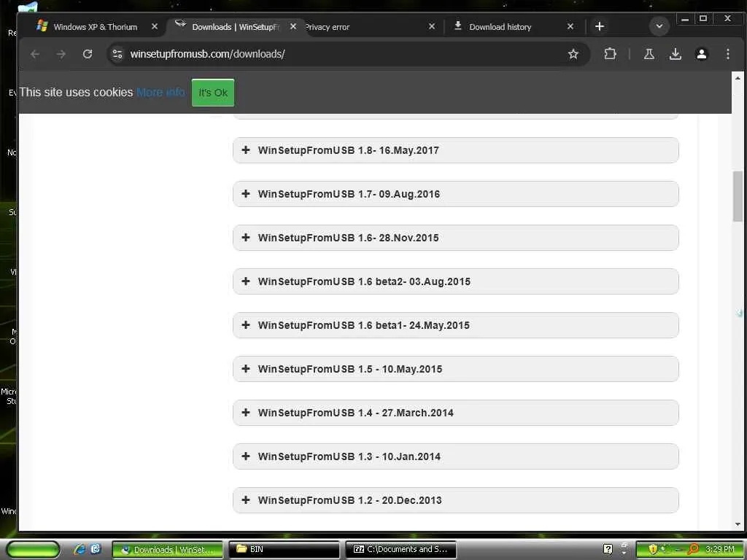Viewport: 747px width, 560px height.
Task: Click the magnifier tray icon
Action: 692,549
